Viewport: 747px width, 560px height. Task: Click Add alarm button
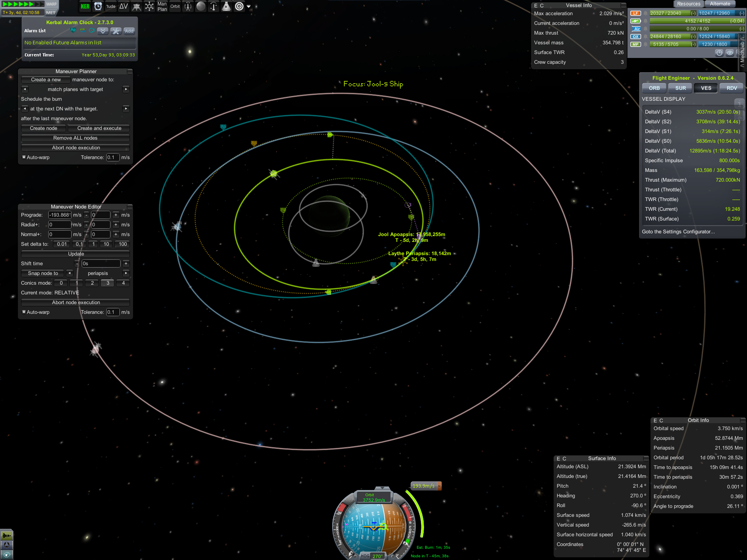coord(129,31)
